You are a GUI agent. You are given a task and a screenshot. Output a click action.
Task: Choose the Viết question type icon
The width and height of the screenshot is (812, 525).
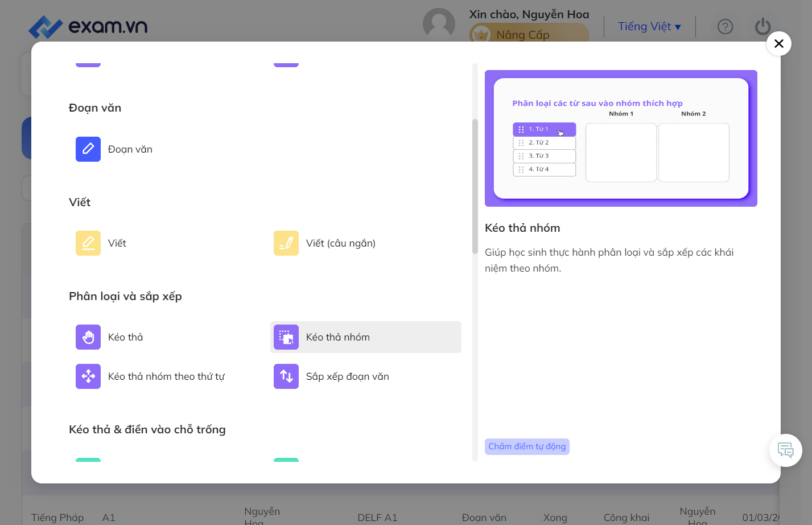88,243
